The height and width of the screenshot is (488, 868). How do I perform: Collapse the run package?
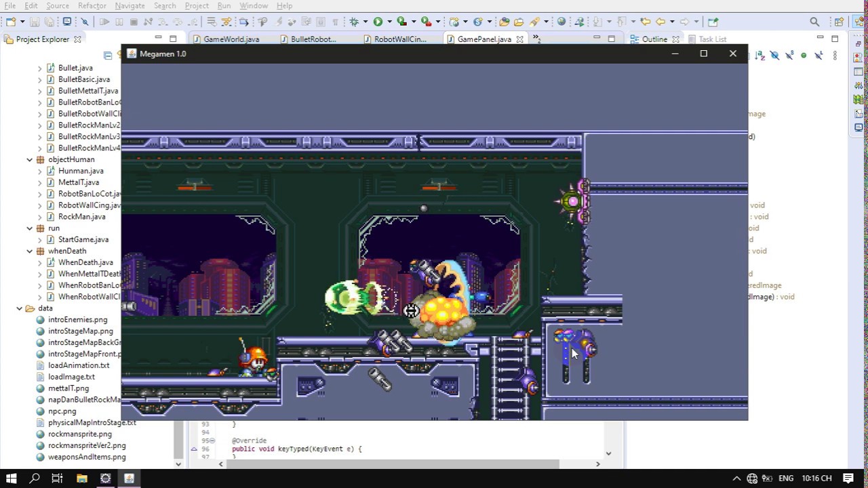pyautogui.click(x=30, y=228)
